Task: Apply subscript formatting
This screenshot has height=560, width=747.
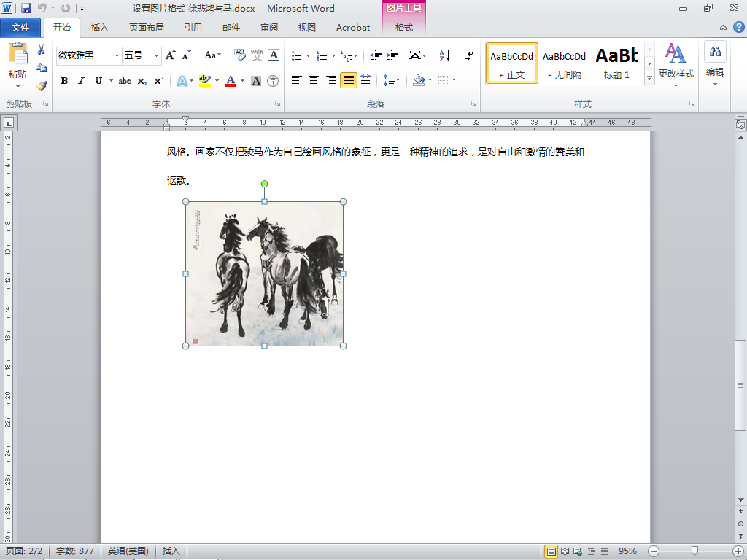Action: (142, 81)
